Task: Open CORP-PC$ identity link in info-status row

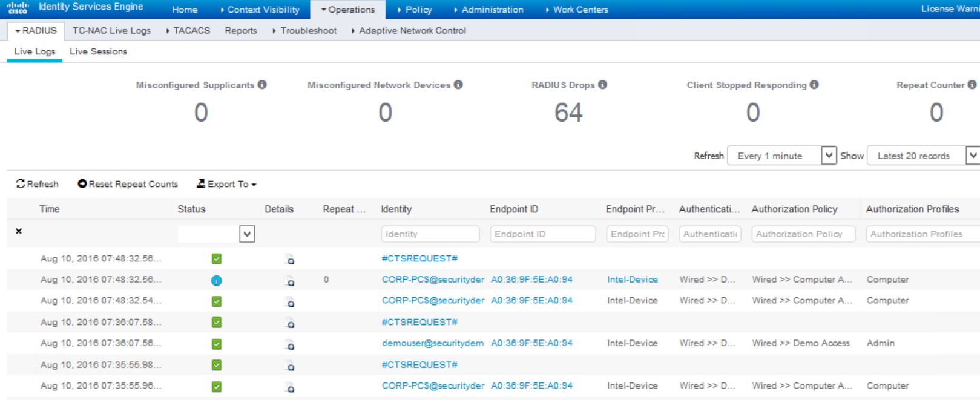Action: (433, 280)
